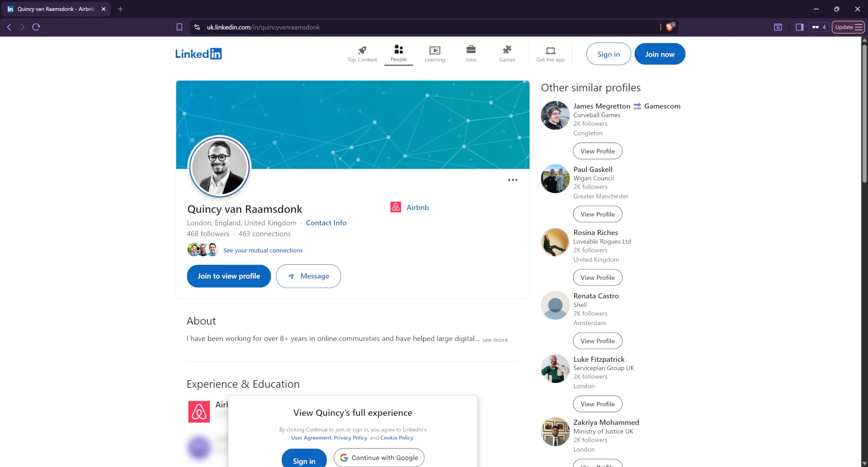Click the Airbnb logo beside the name
The width and height of the screenshot is (868, 467).
396,207
